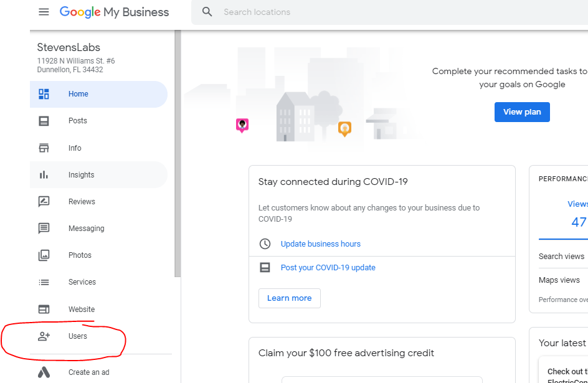The image size is (588, 383).
Task: Click the orange map pin illustration
Action: [x=344, y=130]
